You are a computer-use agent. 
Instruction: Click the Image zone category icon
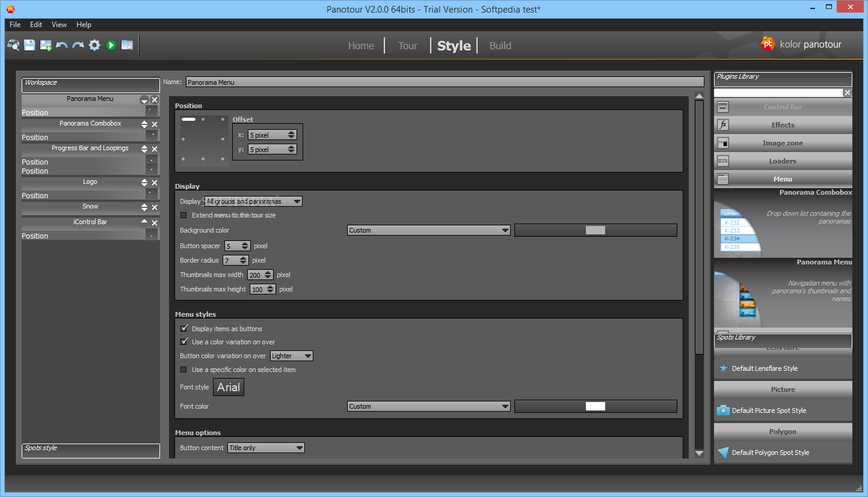(x=723, y=143)
